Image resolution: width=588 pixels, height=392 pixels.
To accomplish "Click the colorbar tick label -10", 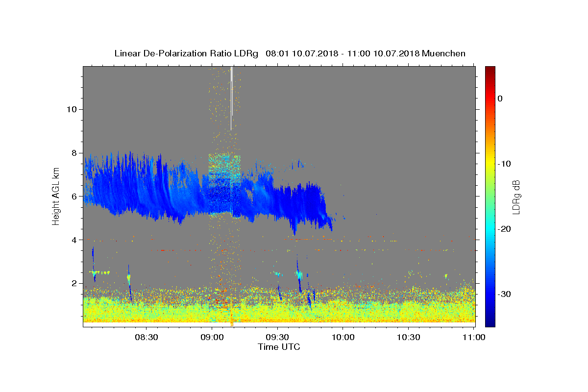I will (505, 164).
